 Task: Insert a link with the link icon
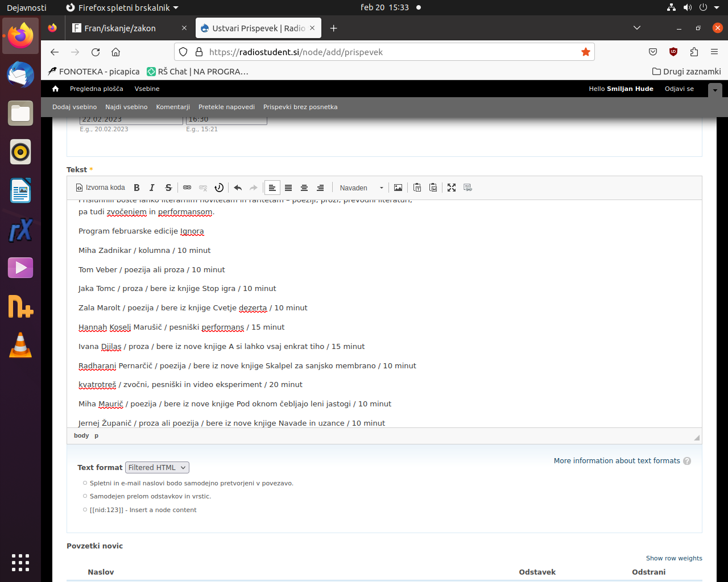coord(187,188)
